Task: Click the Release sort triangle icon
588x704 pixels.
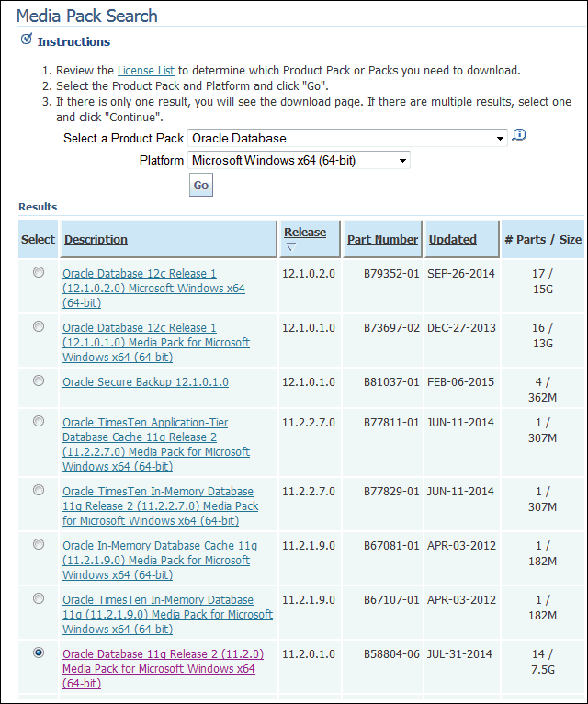Action: click(291, 246)
